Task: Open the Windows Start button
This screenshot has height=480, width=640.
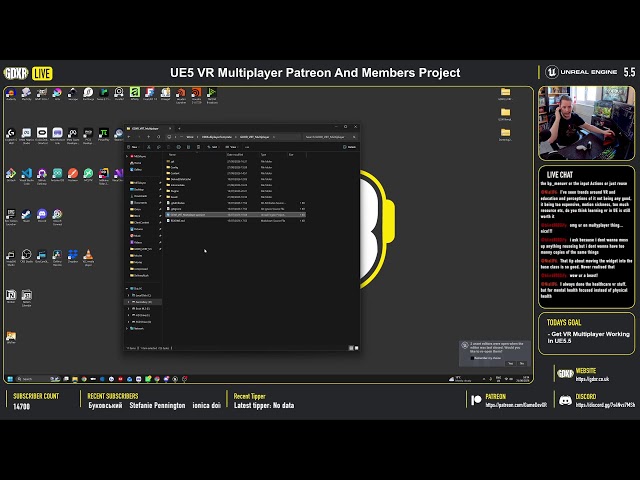Action: [10, 379]
